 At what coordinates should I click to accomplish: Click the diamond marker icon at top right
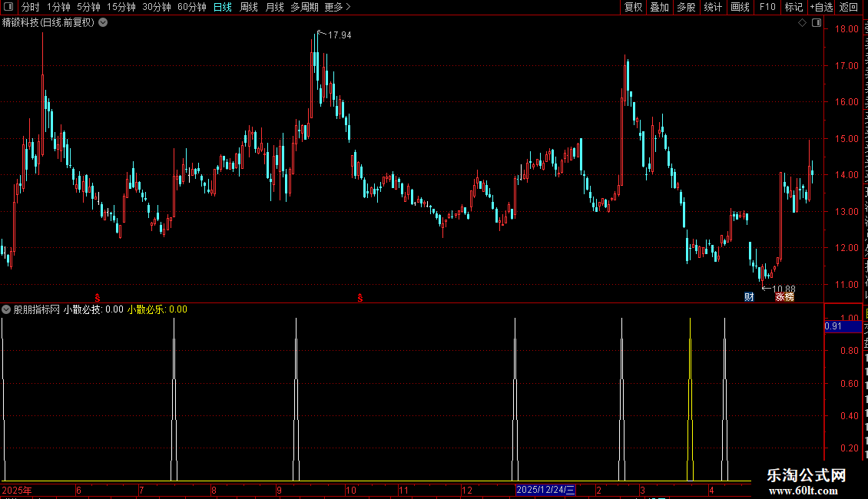point(802,23)
